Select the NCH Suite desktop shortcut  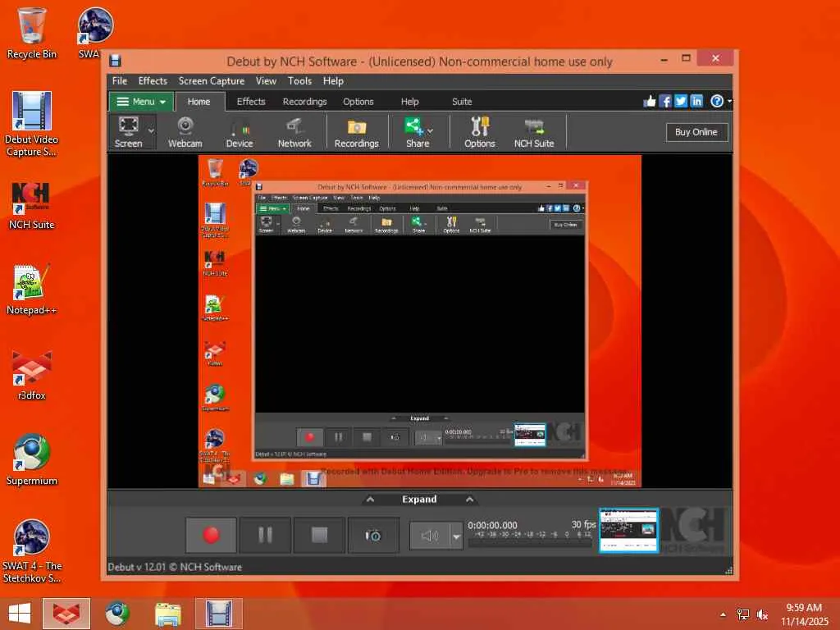pyautogui.click(x=31, y=206)
